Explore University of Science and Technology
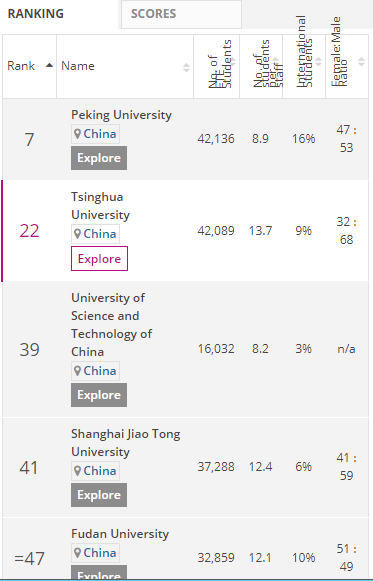 point(99,395)
